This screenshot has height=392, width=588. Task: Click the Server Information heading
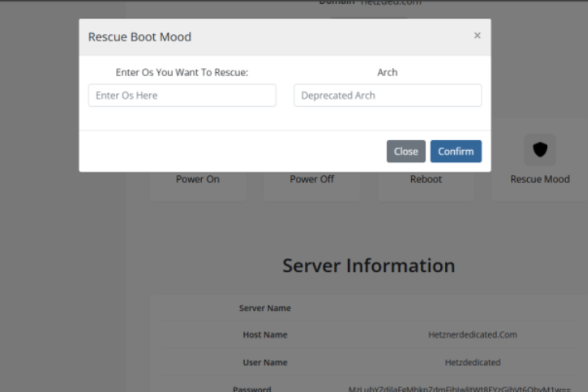point(369,266)
